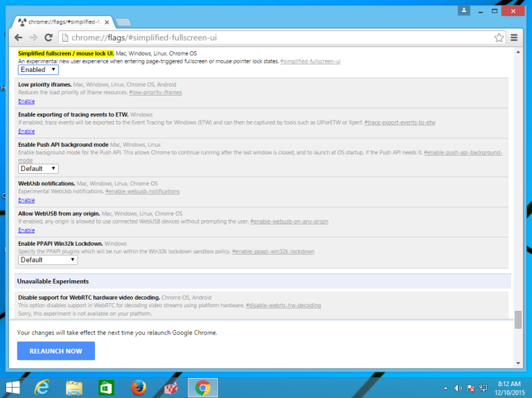Click the forward navigation arrow
This screenshot has height=398, width=532.
(x=33, y=37)
